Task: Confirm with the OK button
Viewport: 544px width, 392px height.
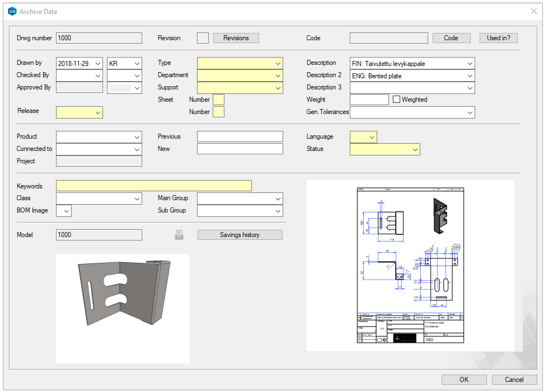Action: click(x=463, y=380)
